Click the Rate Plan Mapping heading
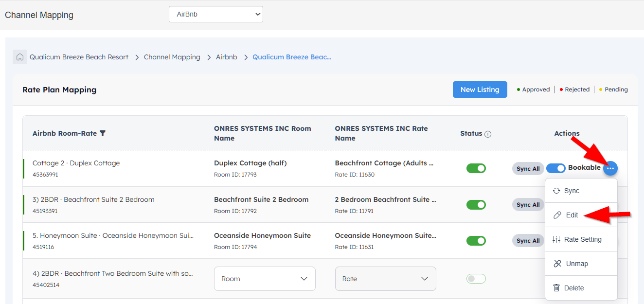The width and height of the screenshot is (644, 304). tap(59, 89)
